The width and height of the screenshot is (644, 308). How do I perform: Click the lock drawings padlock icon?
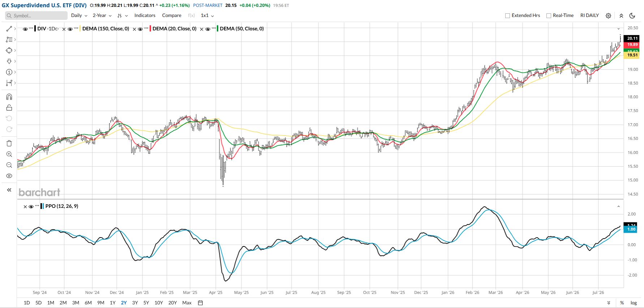click(9, 107)
